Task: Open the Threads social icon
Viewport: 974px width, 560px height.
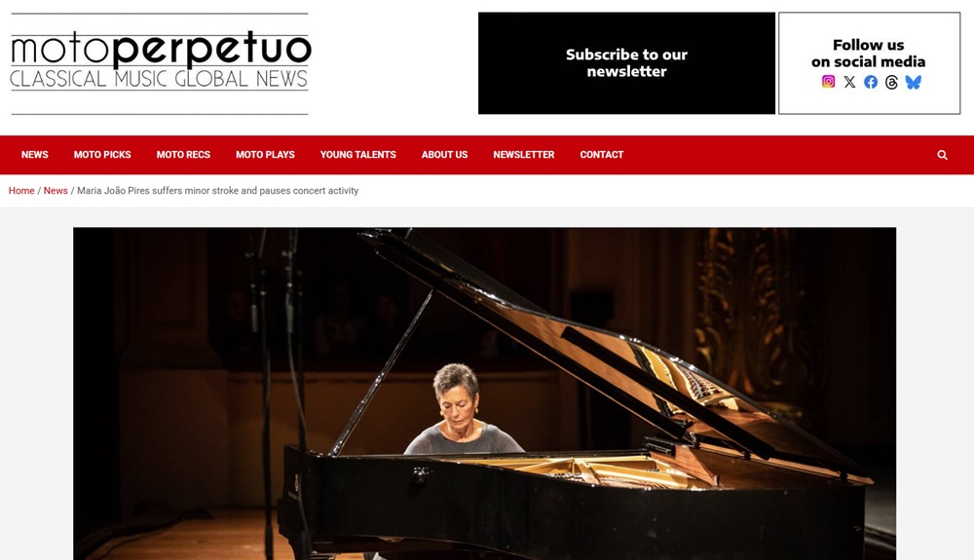Action: pyautogui.click(x=891, y=82)
